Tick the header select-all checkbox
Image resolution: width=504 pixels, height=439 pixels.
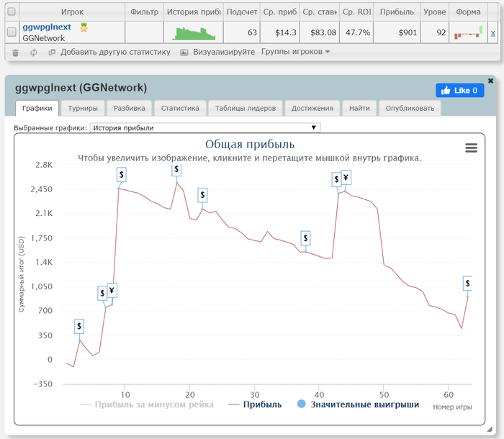tap(12, 12)
